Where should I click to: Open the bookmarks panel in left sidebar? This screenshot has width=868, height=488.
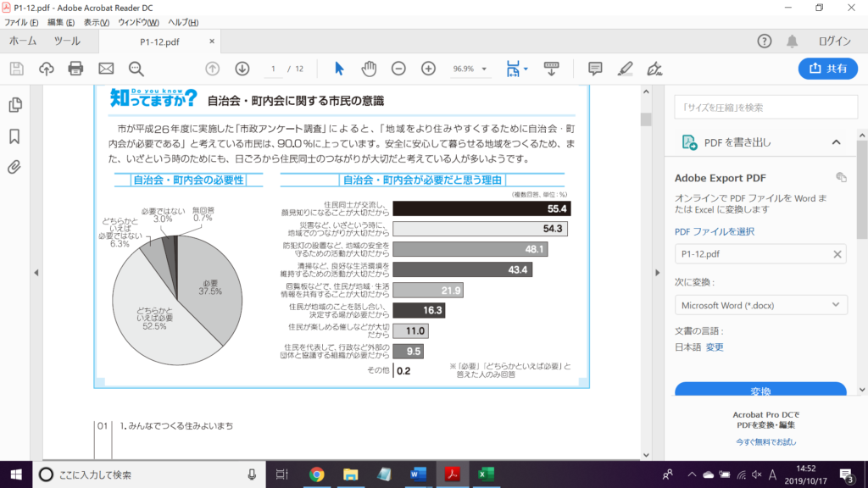pyautogui.click(x=14, y=136)
